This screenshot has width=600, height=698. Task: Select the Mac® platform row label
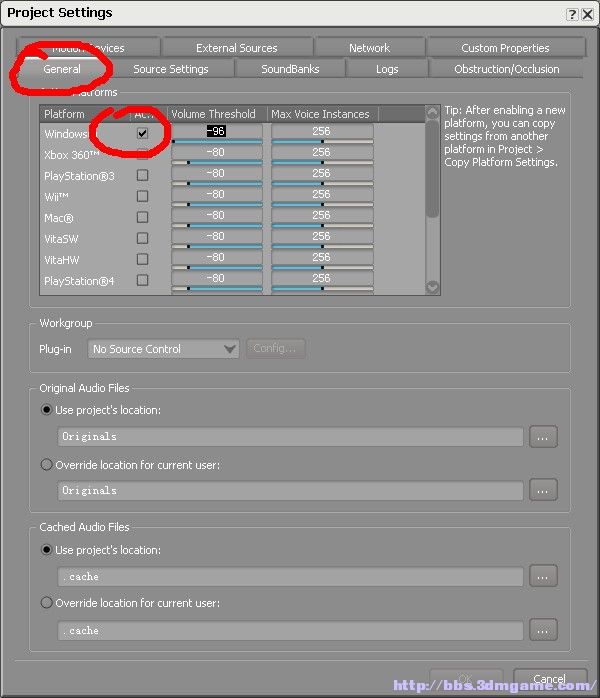(x=59, y=218)
